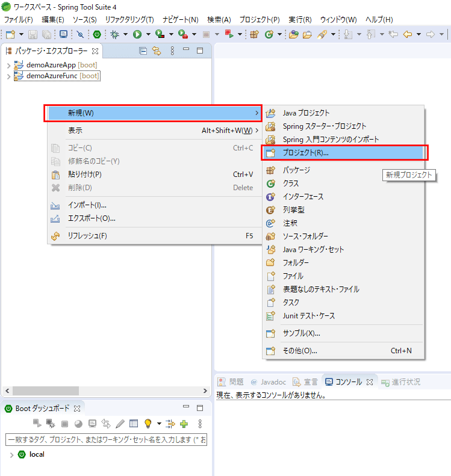This screenshot has height=476, width=451.
Task: Expand the demoAzureApp project tree node
Action: pyautogui.click(x=8, y=65)
